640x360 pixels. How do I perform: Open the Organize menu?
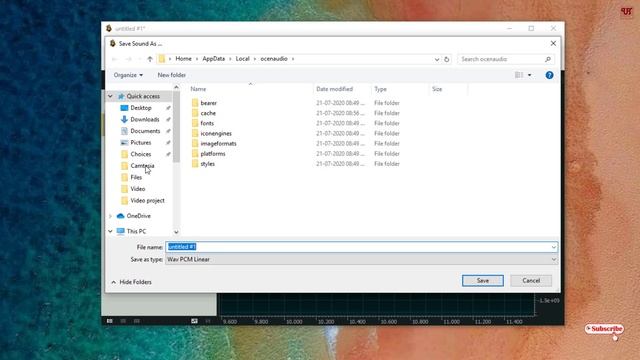pos(128,75)
